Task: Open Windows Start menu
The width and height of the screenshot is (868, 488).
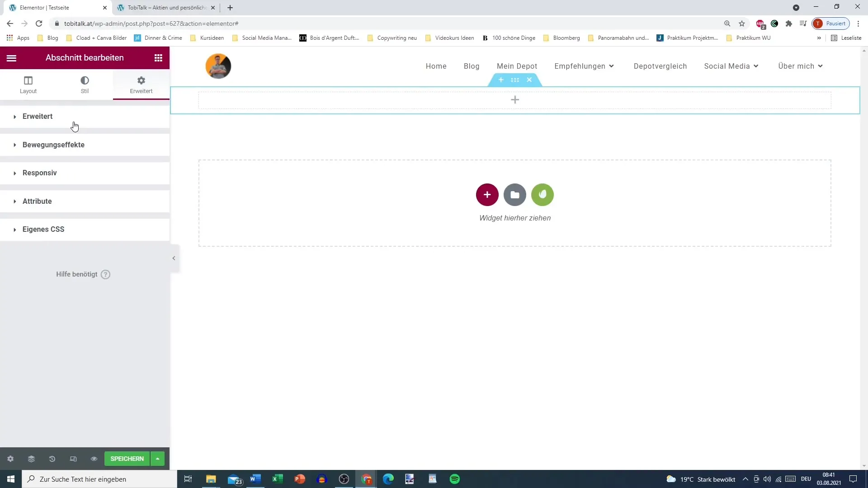Action: coord(11,479)
